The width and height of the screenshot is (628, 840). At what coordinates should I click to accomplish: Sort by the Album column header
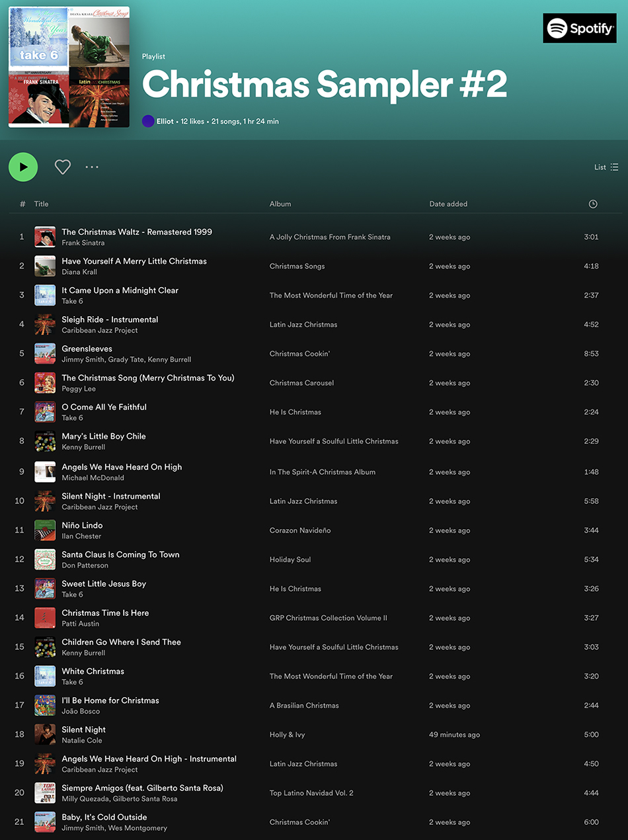click(x=280, y=204)
